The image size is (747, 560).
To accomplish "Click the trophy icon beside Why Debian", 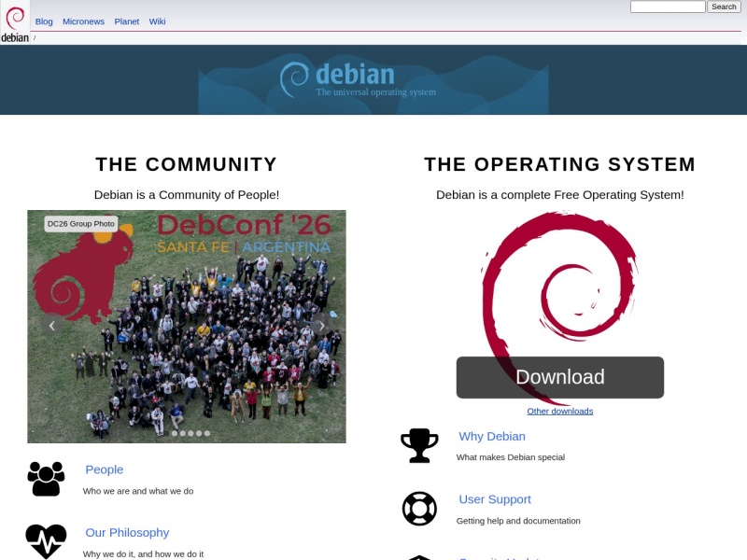I will tap(419, 446).
